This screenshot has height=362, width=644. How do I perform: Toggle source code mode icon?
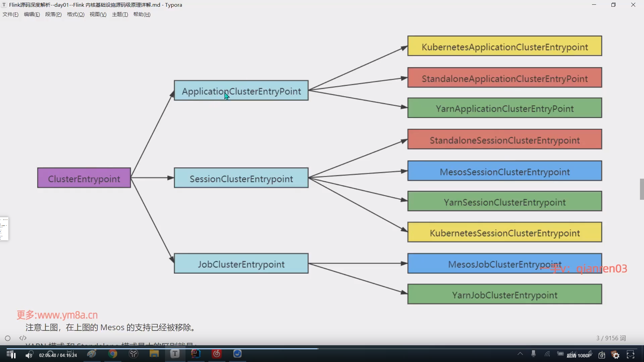(x=23, y=338)
